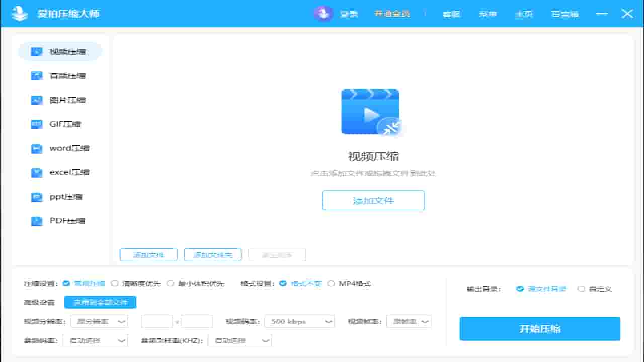Screen dimensions: 644x362
Task: Click the 开始压缩 button
Action: (539, 329)
